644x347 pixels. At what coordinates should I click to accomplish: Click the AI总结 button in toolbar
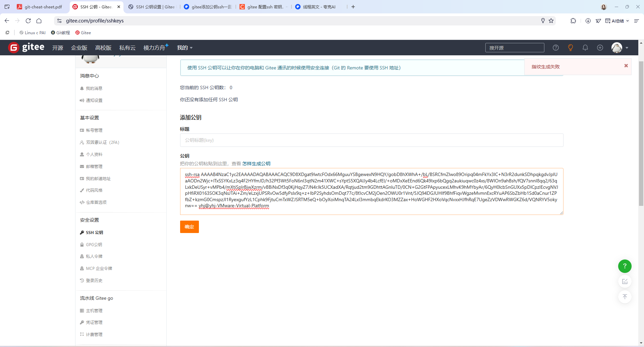617,21
